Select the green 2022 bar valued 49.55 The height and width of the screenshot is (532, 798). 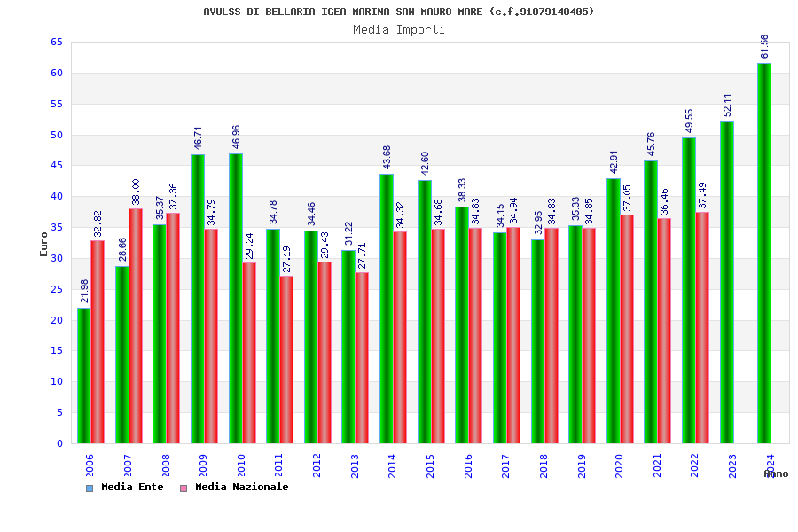tap(689, 290)
